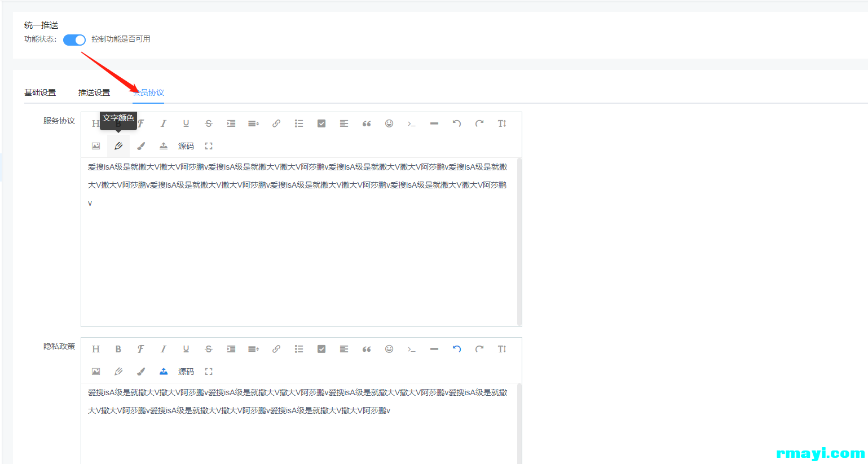Underline text in 服务协议 editor toolbar

click(x=186, y=123)
